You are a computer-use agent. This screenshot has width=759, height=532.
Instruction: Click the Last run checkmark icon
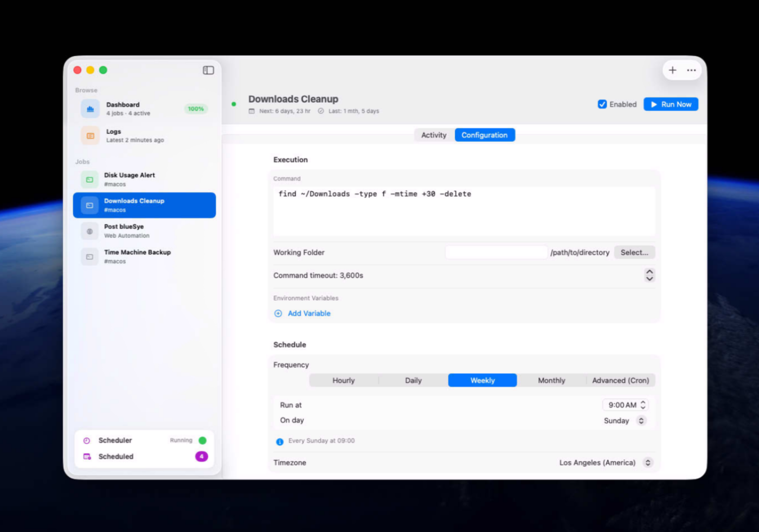[x=321, y=111]
